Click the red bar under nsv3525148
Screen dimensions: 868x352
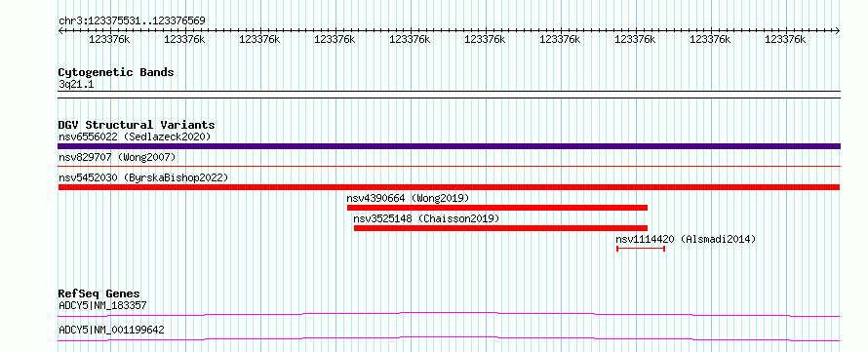click(500, 228)
